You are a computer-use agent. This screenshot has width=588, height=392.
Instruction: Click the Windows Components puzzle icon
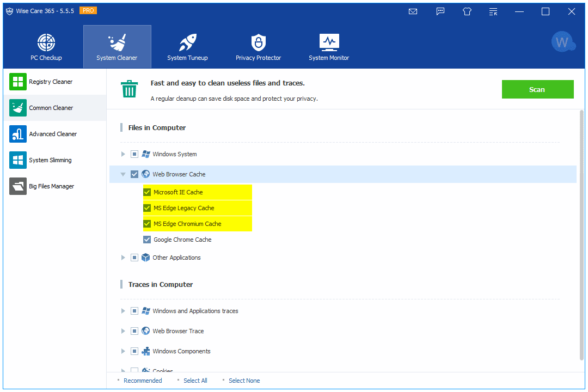tap(146, 351)
